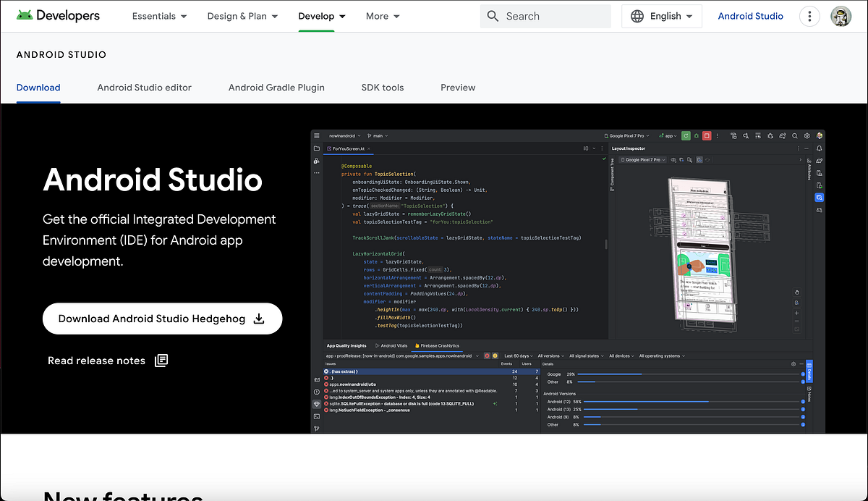
Task: Click the zoom in plus in Layout Inspector
Action: tap(796, 313)
